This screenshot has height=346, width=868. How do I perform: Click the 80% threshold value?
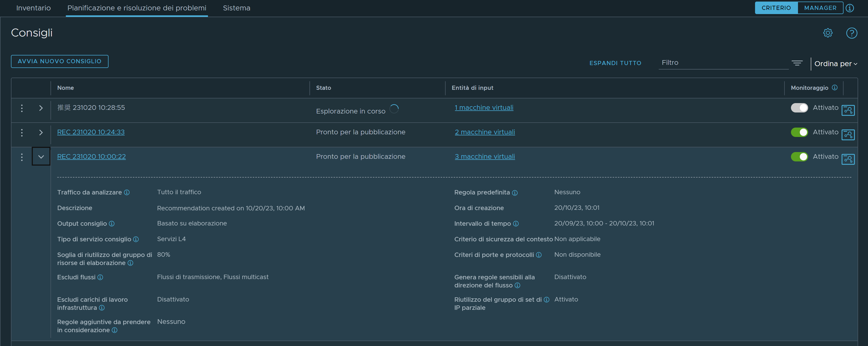pyautogui.click(x=163, y=255)
